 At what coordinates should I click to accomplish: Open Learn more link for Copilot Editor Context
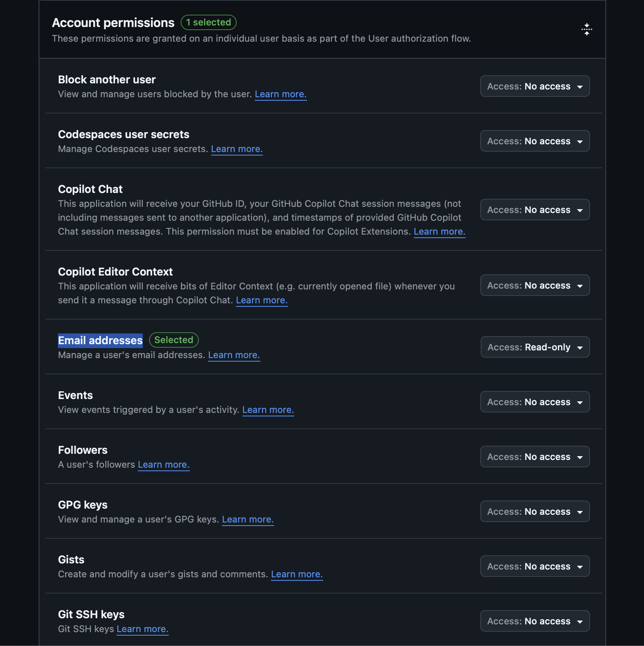262,300
